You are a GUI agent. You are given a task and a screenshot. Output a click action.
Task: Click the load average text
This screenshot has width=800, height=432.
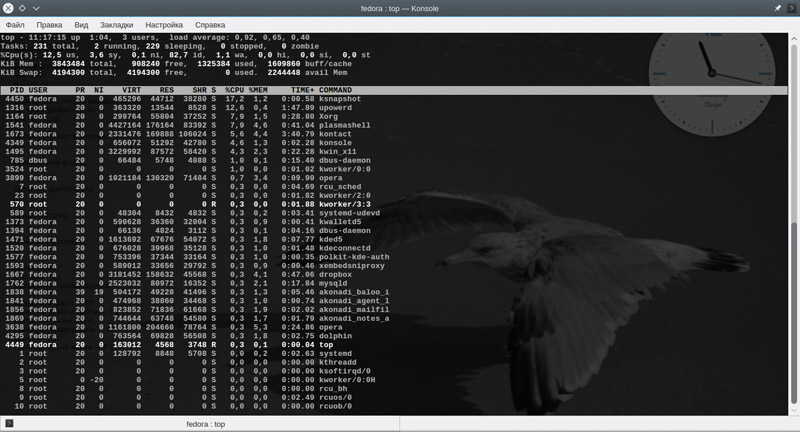click(240, 37)
